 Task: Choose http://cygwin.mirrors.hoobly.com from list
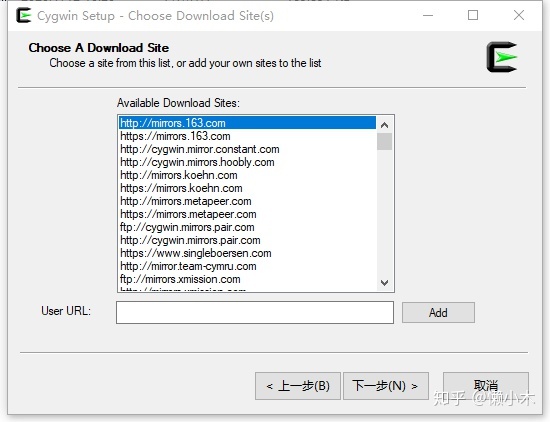[247, 162]
